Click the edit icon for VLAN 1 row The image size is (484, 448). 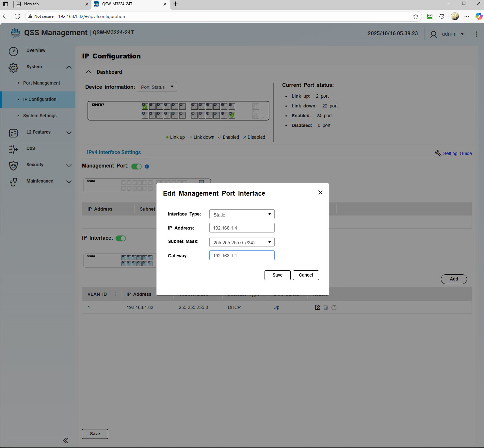pos(317,307)
